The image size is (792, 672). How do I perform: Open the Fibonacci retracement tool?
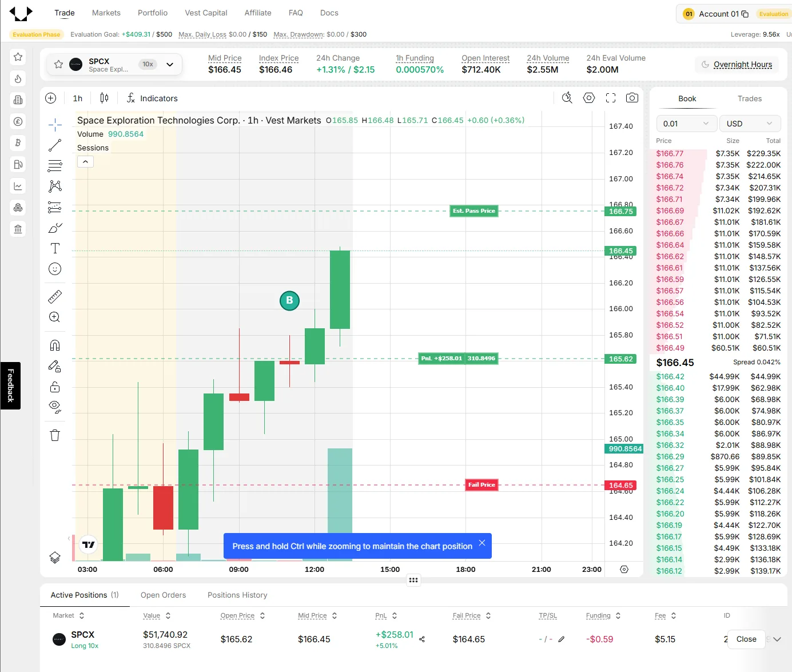[55, 166]
